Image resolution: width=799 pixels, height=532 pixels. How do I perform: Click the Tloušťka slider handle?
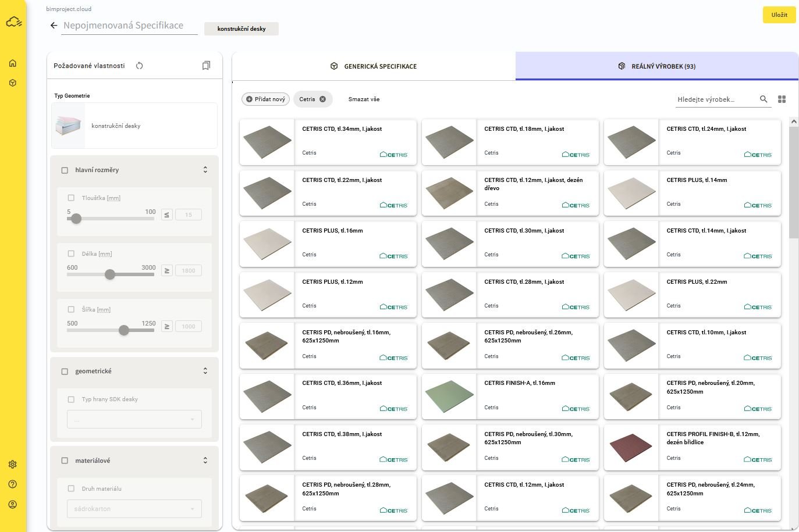(76, 219)
